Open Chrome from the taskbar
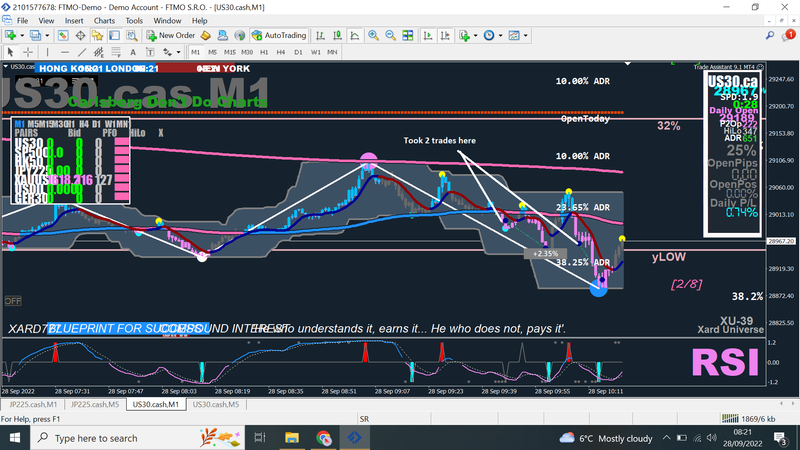 [x=323, y=438]
